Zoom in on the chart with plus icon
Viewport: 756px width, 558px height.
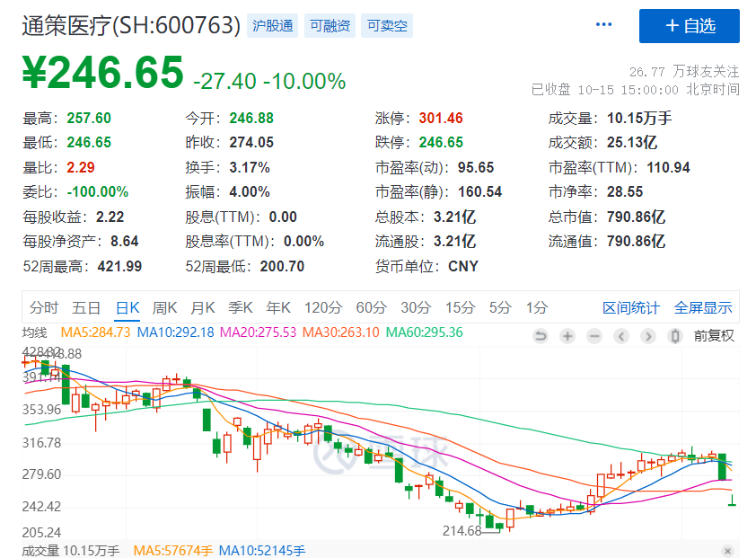567,336
